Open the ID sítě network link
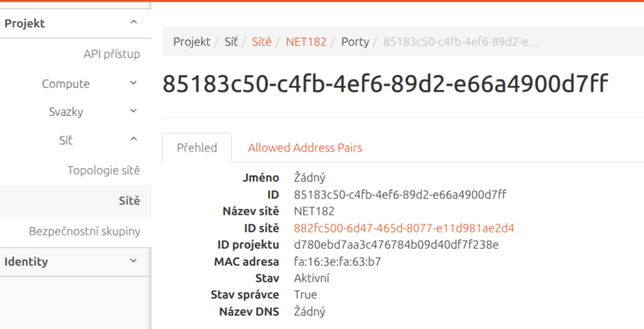644x329 pixels. pyautogui.click(x=404, y=228)
